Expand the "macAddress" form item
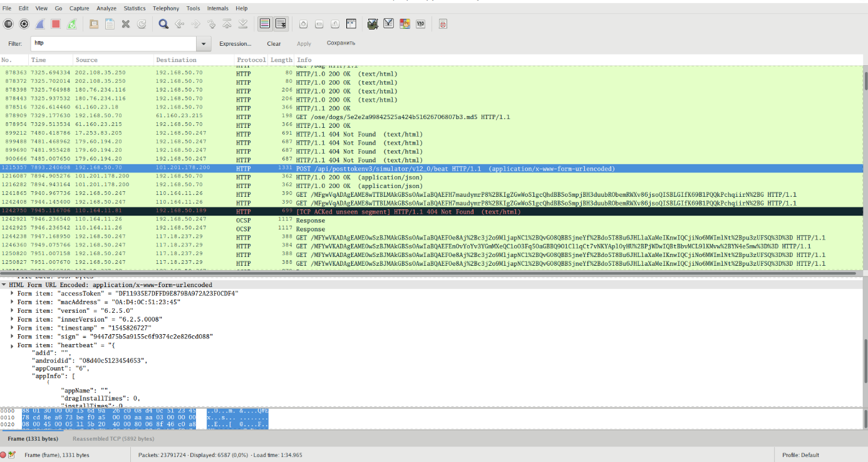868x462 pixels. point(12,302)
